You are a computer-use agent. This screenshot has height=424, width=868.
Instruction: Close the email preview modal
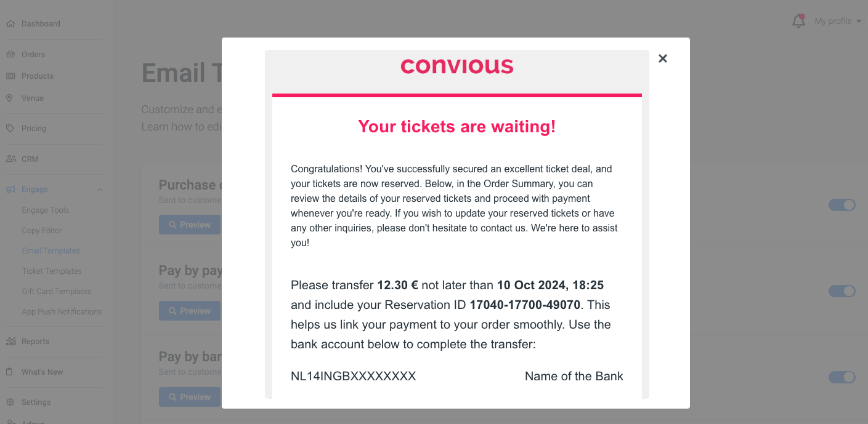663,58
